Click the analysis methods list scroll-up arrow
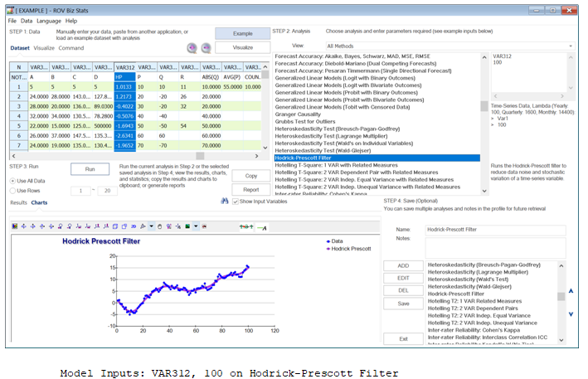This screenshot has width=588, height=379. tap(484, 57)
